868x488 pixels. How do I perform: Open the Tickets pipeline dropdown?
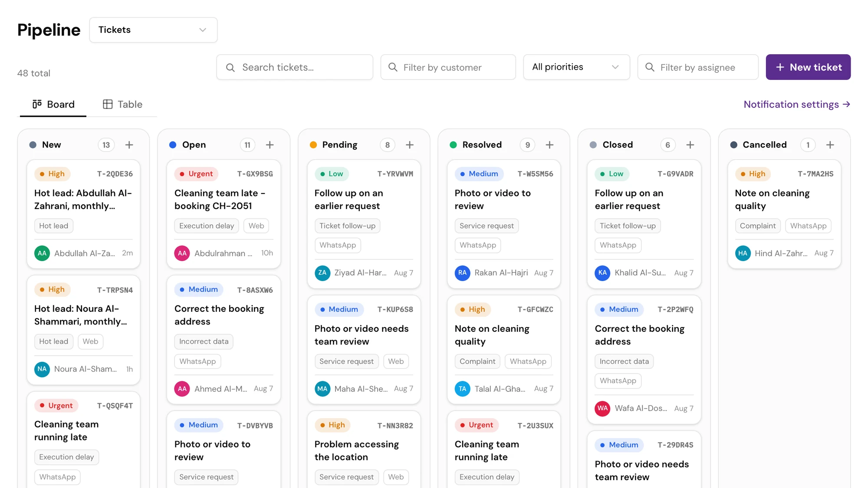pos(153,30)
